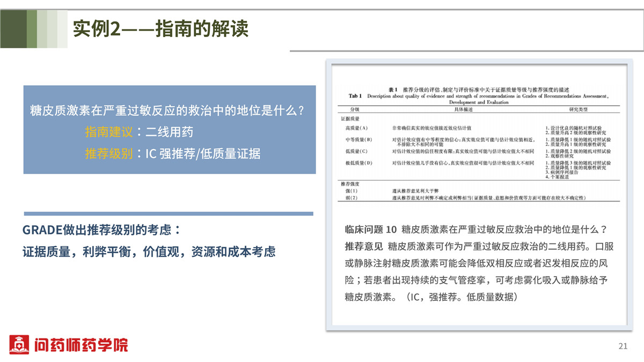Click the table row label 极低质量(D)

pos(360,163)
